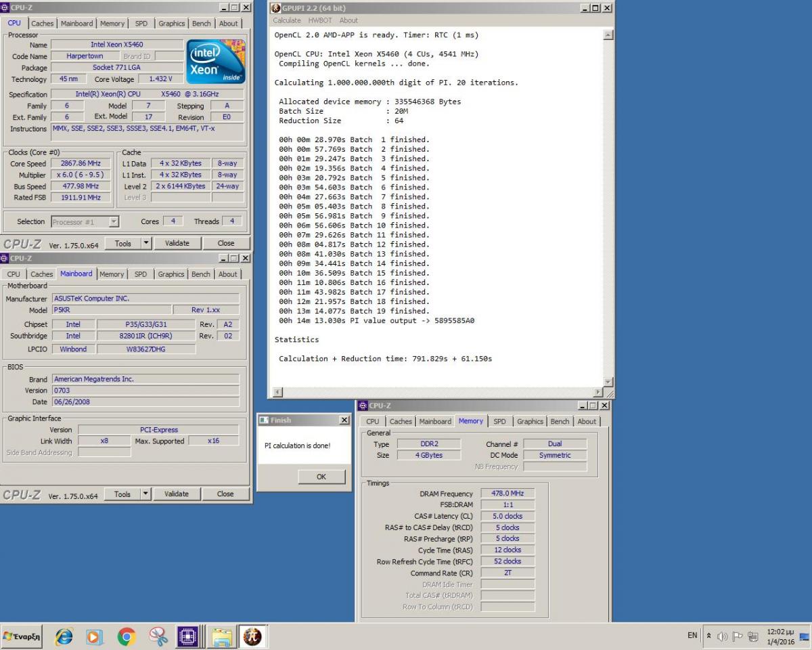Click Tools button in the CPU tab window
Image resolution: width=812 pixels, height=650 pixels.
click(123, 243)
